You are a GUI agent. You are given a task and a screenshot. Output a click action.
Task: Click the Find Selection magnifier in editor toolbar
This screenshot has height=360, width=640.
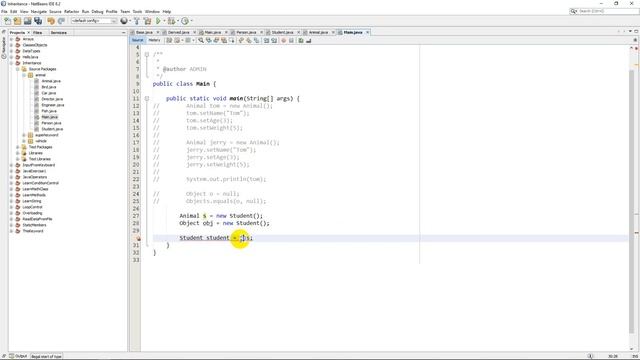point(201,40)
